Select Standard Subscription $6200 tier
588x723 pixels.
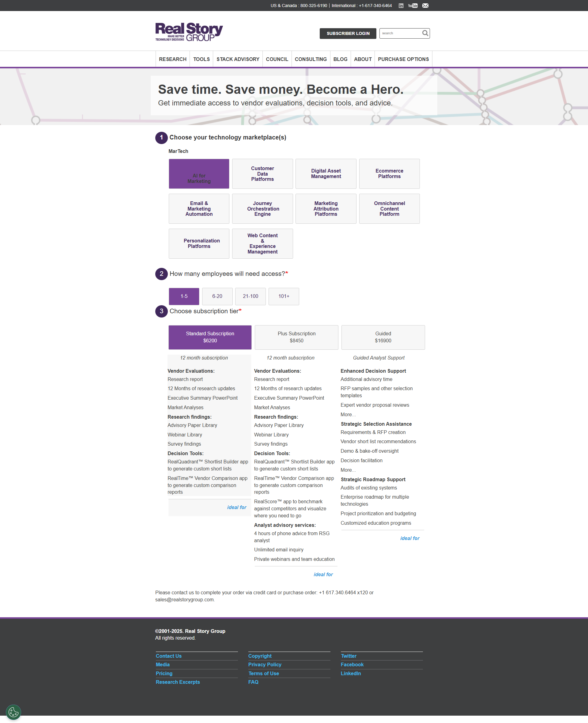pyautogui.click(x=210, y=337)
